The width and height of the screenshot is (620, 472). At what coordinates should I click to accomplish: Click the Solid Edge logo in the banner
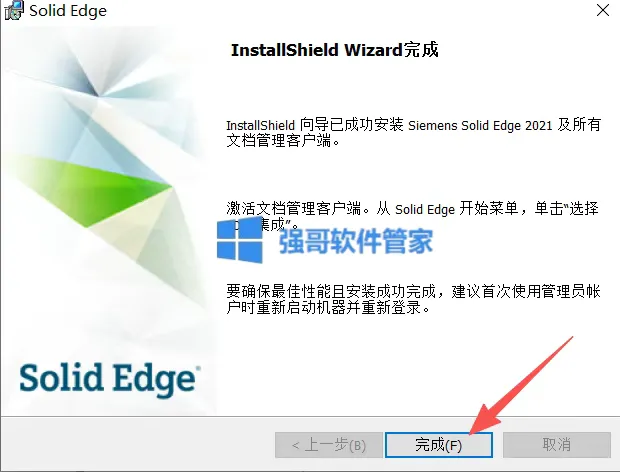(110, 379)
